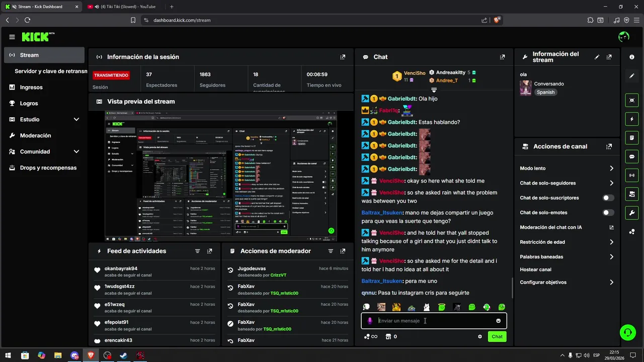The height and width of the screenshot is (362, 644).
Task: Click the chat scrollbar
Action: pyautogui.click(x=512, y=288)
